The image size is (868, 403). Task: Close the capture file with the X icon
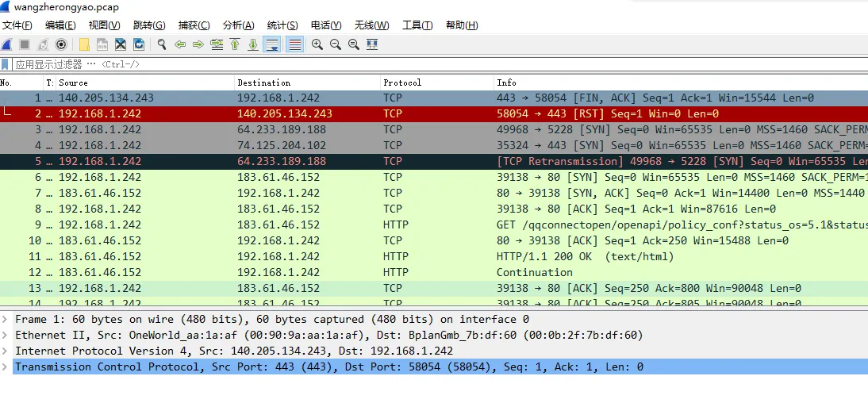121,45
